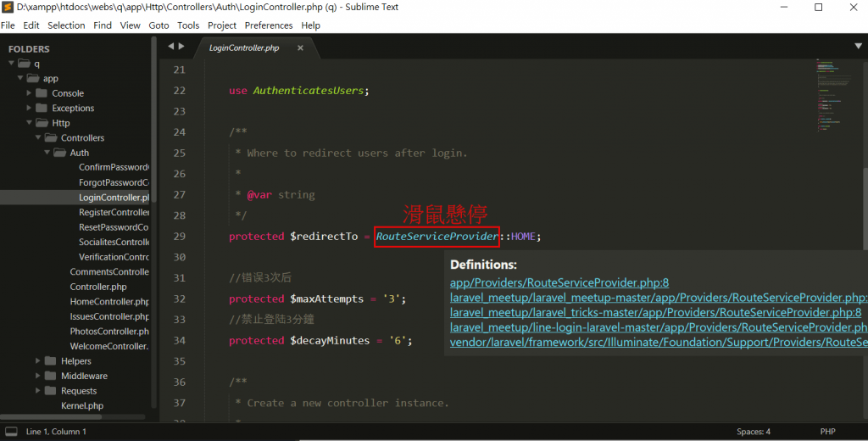Click the Exceptions folder icon
The width and height of the screenshot is (868, 441).
(42, 108)
